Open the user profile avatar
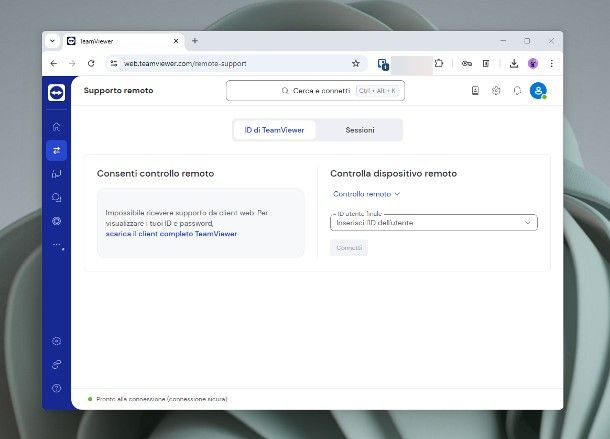 538,91
